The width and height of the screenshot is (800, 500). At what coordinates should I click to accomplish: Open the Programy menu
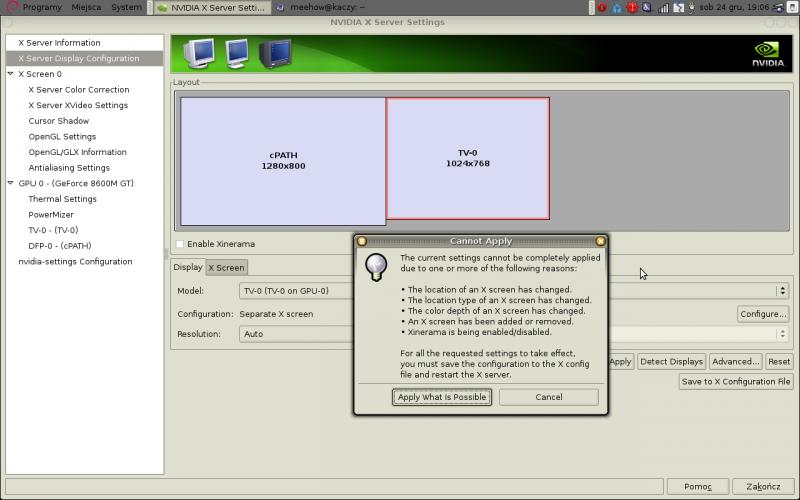point(41,7)
